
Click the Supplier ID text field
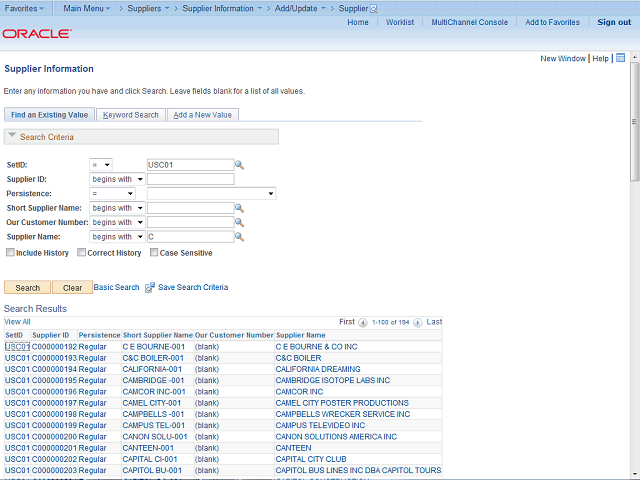pos(191,179)
